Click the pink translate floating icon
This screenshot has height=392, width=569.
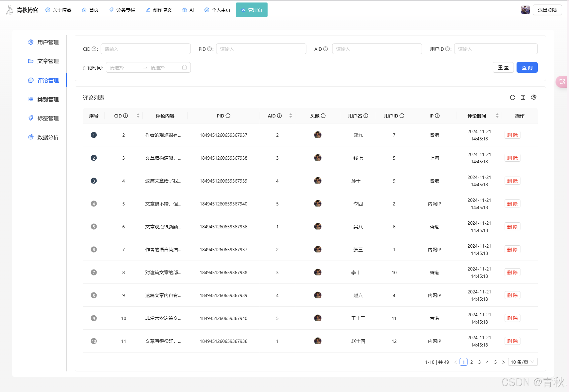click(x=562, y=82)
